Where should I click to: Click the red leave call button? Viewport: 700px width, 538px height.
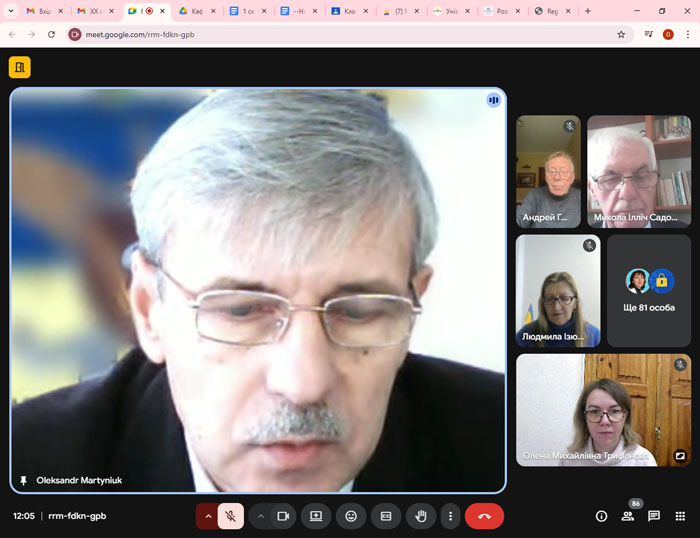tap(484, 516)
